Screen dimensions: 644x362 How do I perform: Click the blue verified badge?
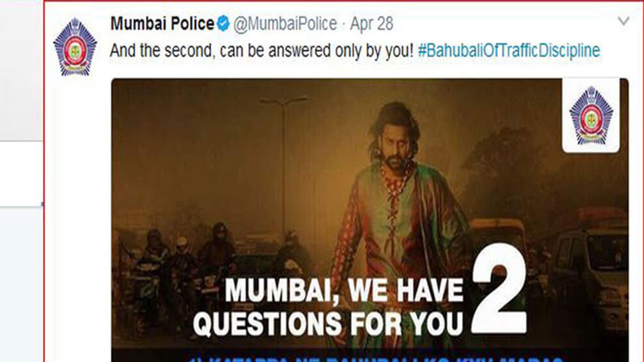[223, 24]
